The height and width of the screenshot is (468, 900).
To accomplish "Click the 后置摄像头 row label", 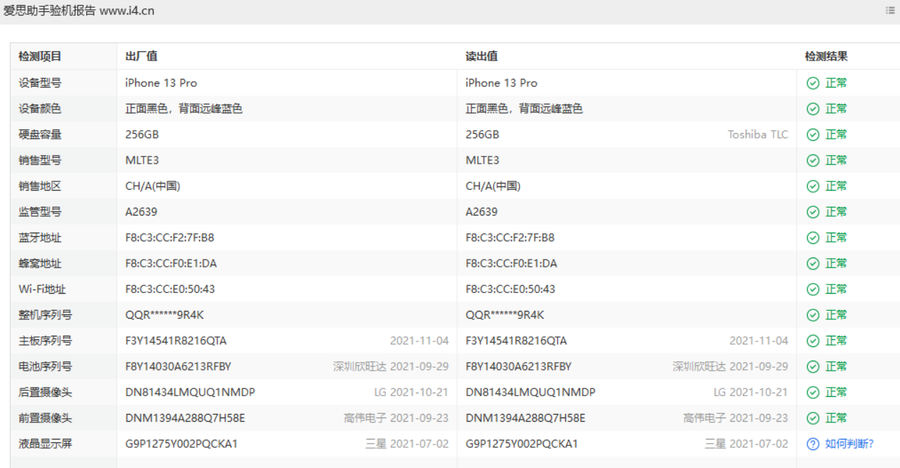I will (x=45, y=392).
